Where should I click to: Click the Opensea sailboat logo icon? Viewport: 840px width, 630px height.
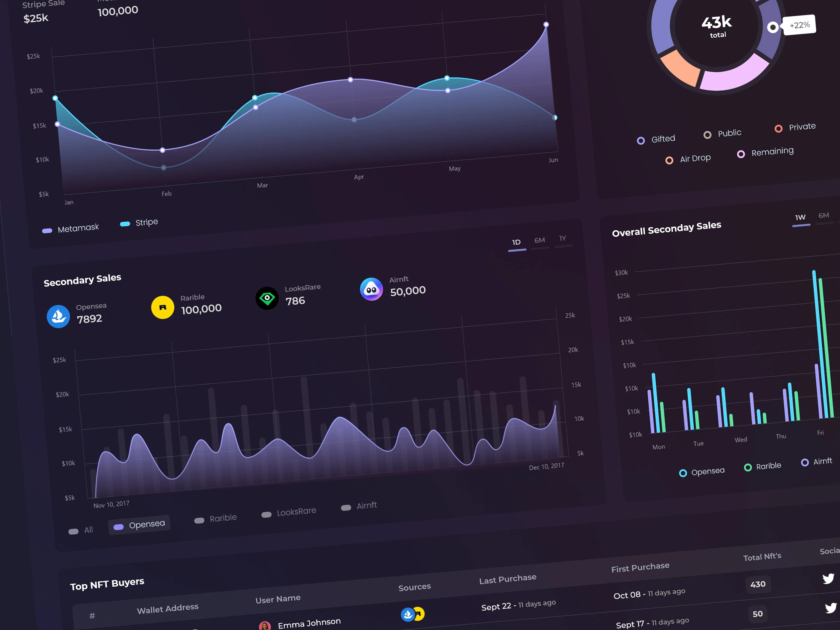[58, 316]
